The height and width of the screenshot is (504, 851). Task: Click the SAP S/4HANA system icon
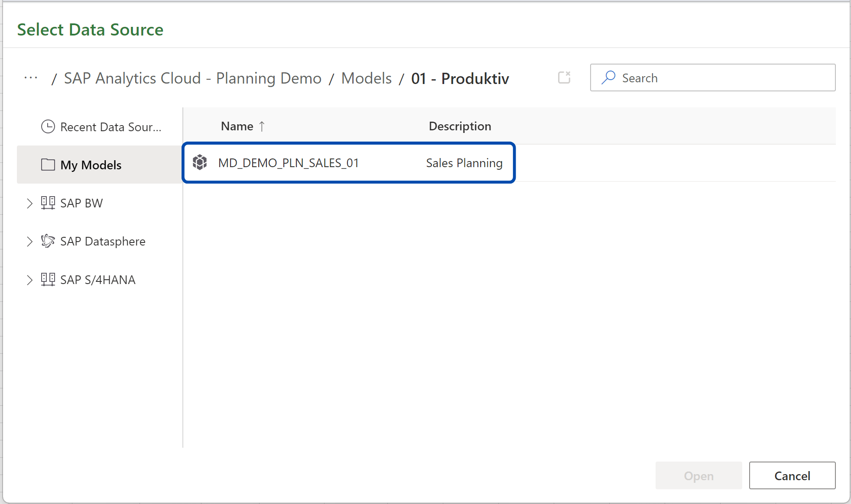click(49, 279)
